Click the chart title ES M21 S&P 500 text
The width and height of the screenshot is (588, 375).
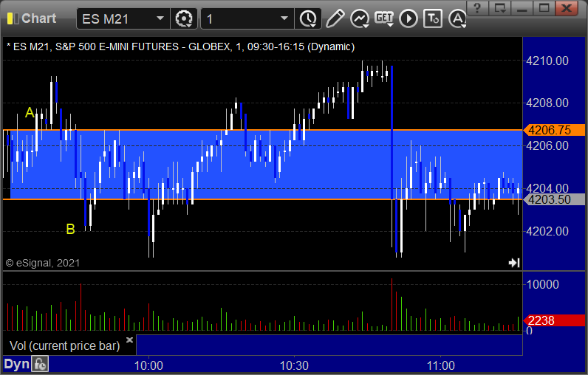181,47
